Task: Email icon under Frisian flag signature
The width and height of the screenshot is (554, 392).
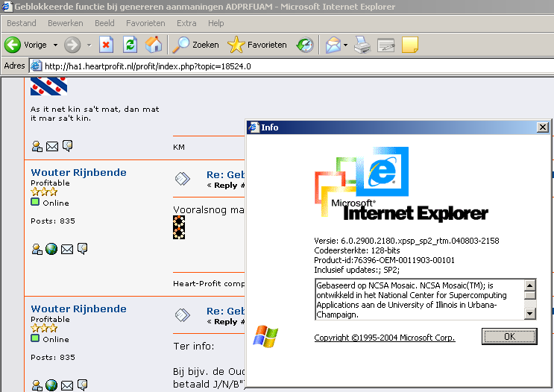Action: 52,147
